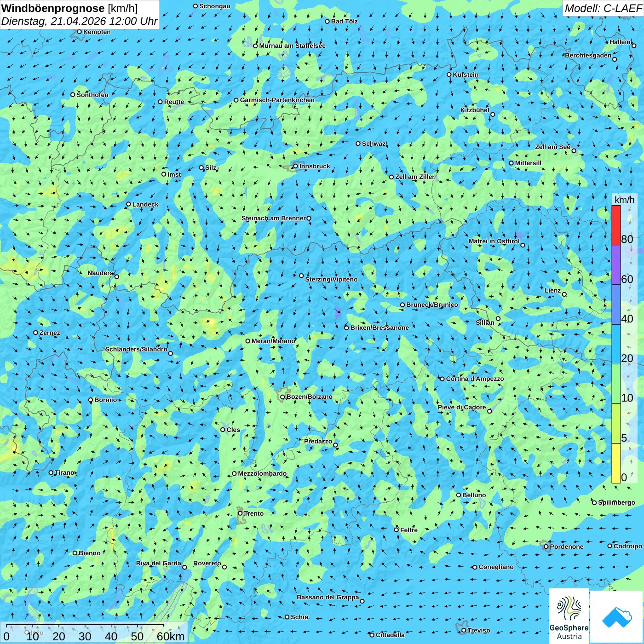Click the Innsbruck city marker
The width and height of the screenshot is (644, 644).
pyautogui.click(x=296, y=167)
